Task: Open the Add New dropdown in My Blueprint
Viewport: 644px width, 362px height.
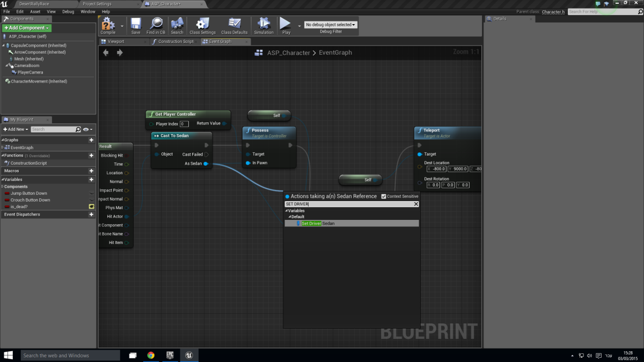Action: pos(15,129)
